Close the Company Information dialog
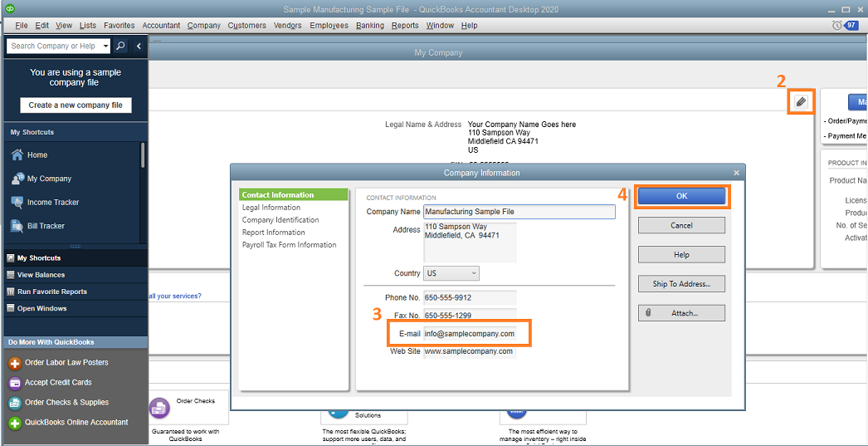This screenshot has height=446, width=868. (736, 173)
